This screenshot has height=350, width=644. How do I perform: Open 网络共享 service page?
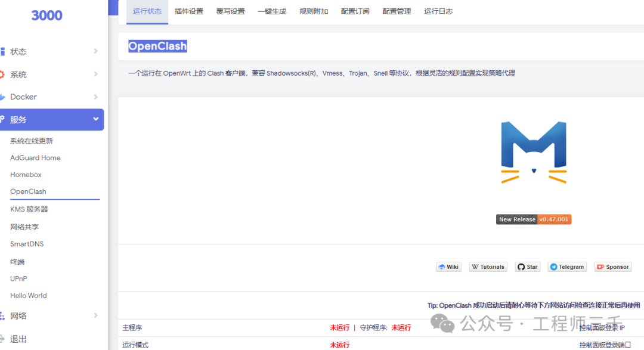24,227
